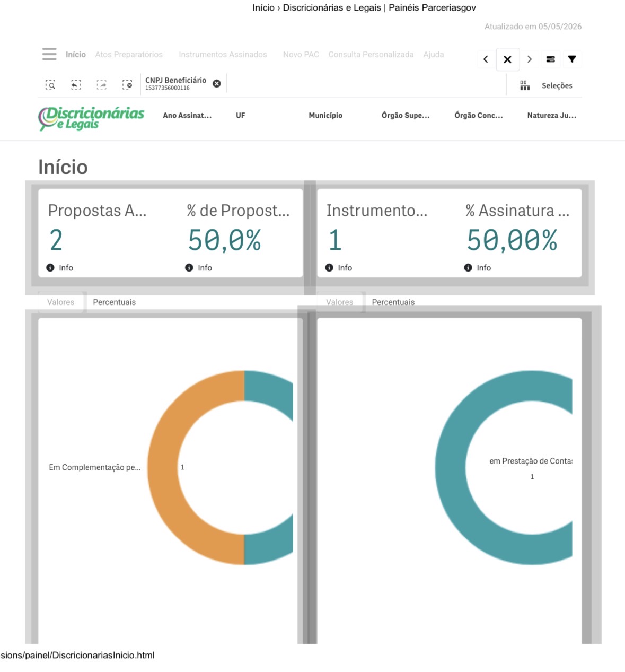Click the Discricionárias e Legais logo

click(91, 118)
